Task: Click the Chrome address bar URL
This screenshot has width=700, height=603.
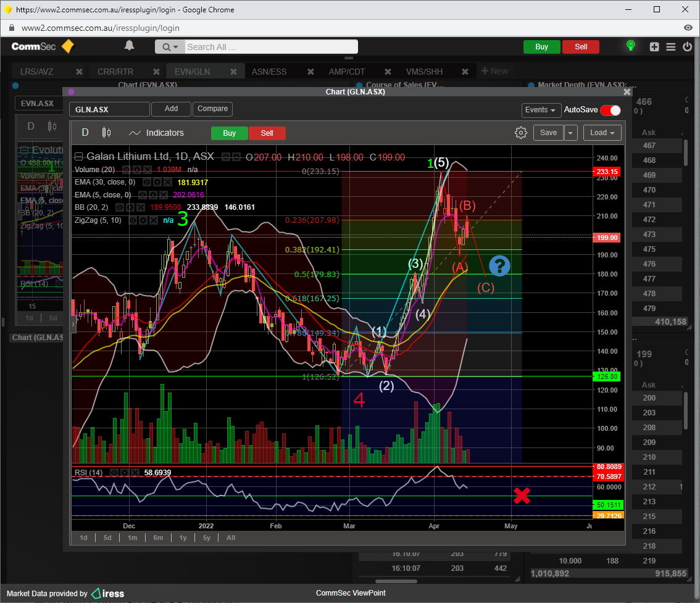Action: pyautogui.click(x=101, y=28)
